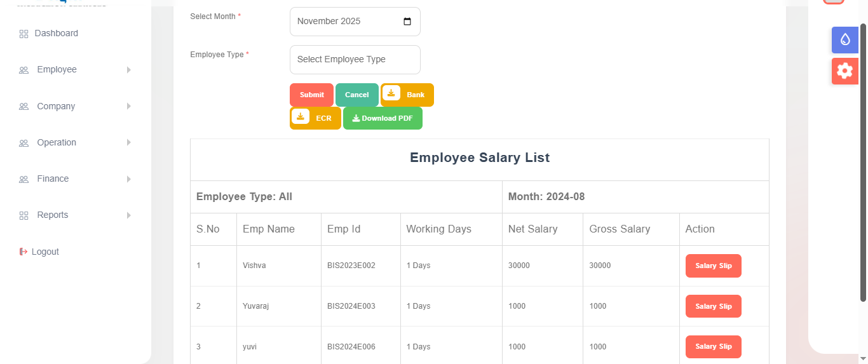Image resolution: width=868 pixels, height=364 pixels.
Task: Click the Download PDF button
Action: pos(383,118)
